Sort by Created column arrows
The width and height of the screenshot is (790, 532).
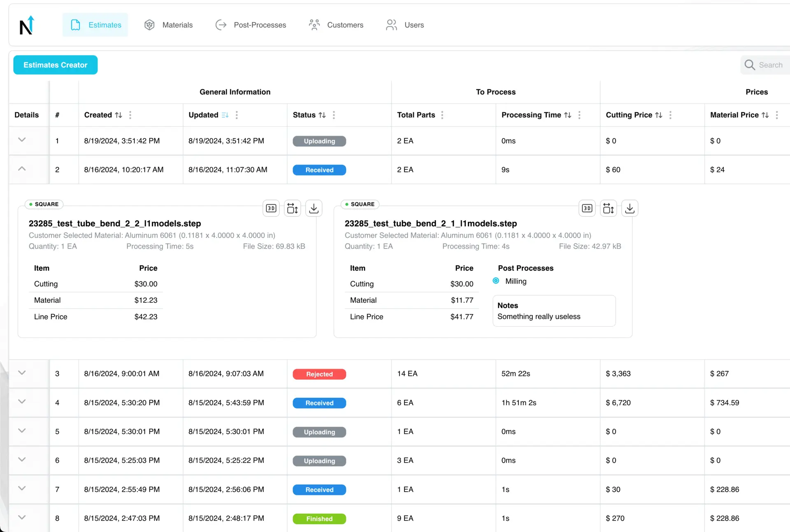pyautogui.click(x=118, y=115)
